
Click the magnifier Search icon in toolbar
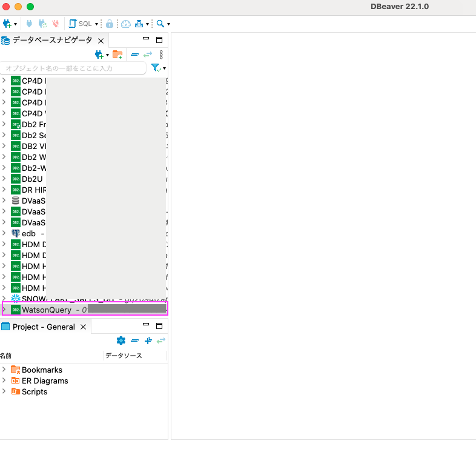pos(160,24)
